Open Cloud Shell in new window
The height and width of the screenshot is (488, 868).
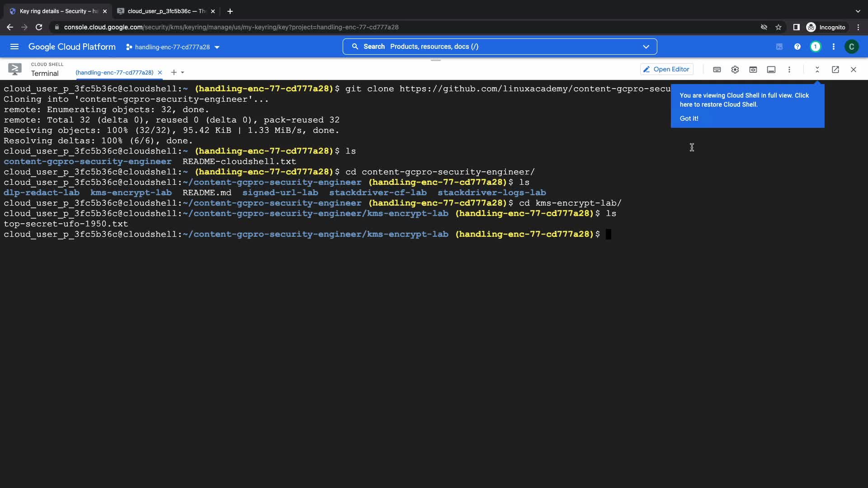835,70
